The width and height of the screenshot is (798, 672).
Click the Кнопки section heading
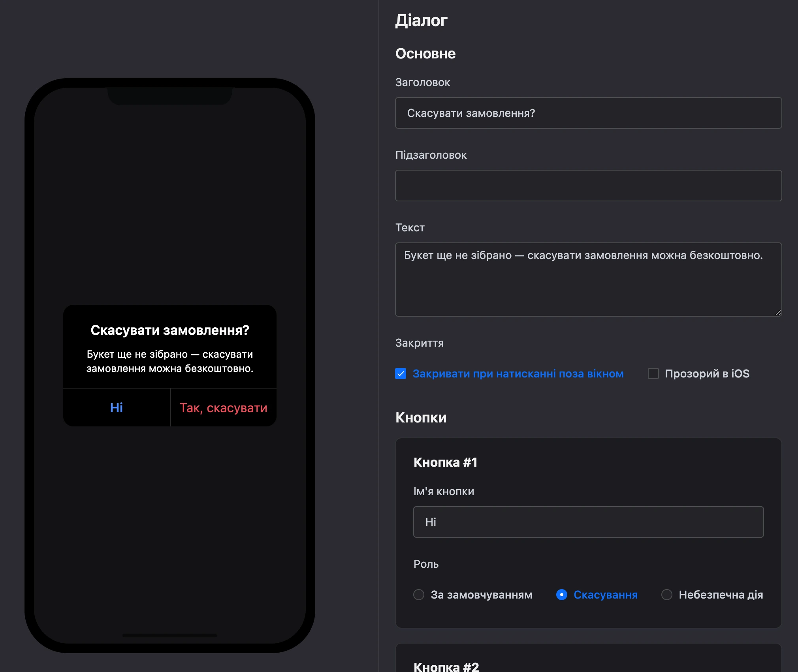(x=421, y=418)
